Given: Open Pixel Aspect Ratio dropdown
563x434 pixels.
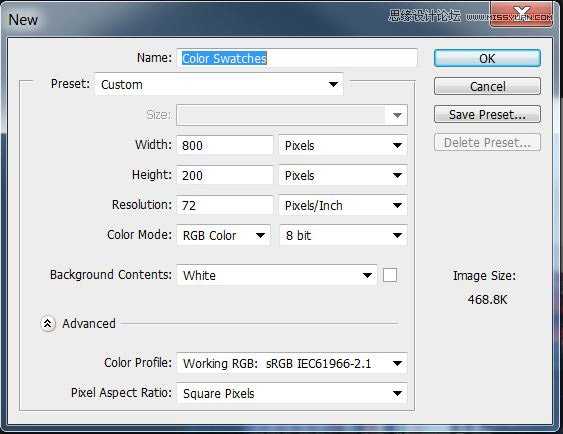Looking at the screenshot, I should coord(292,393).
